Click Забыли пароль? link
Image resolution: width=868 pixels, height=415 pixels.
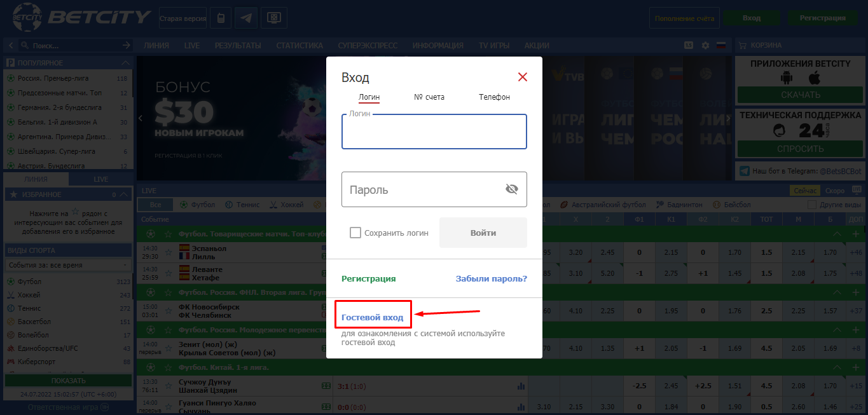[491, 278]
